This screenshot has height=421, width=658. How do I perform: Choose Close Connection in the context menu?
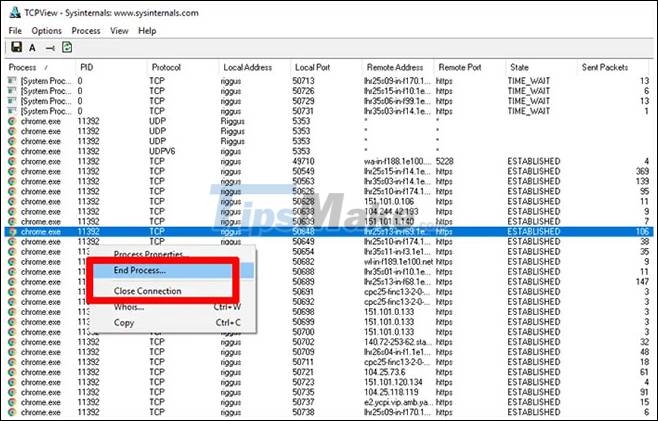click(172, 291)
